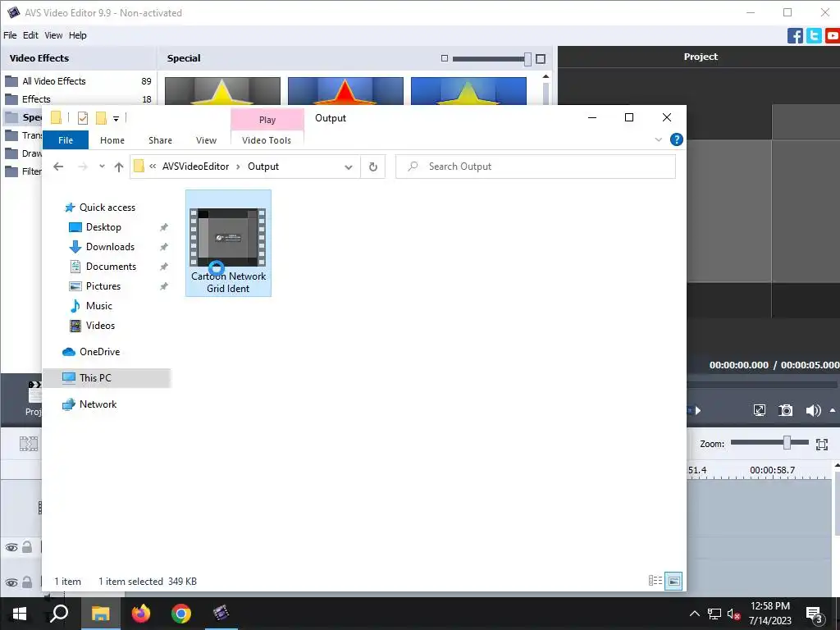Open Documents in navigation pane
This screenshot has height=630, width=840.
click(111, 267)
